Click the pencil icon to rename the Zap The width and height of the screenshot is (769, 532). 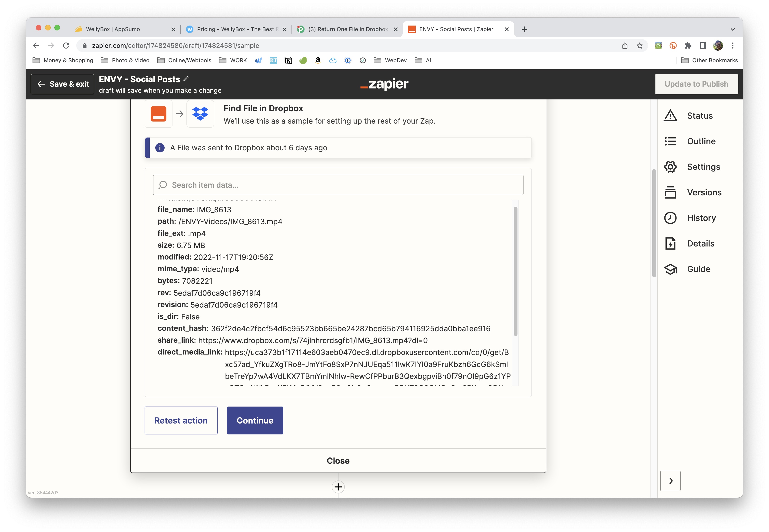(x=186, y=79)
